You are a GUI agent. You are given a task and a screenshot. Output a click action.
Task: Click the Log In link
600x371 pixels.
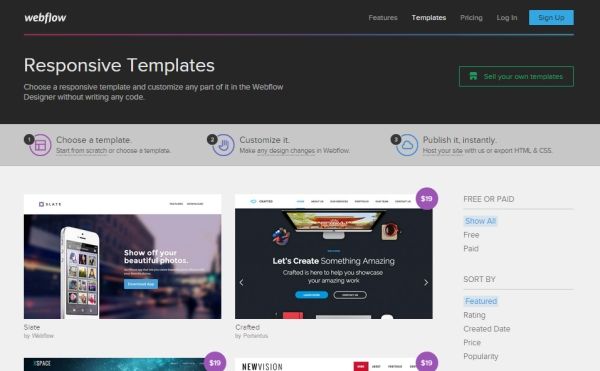507,18
